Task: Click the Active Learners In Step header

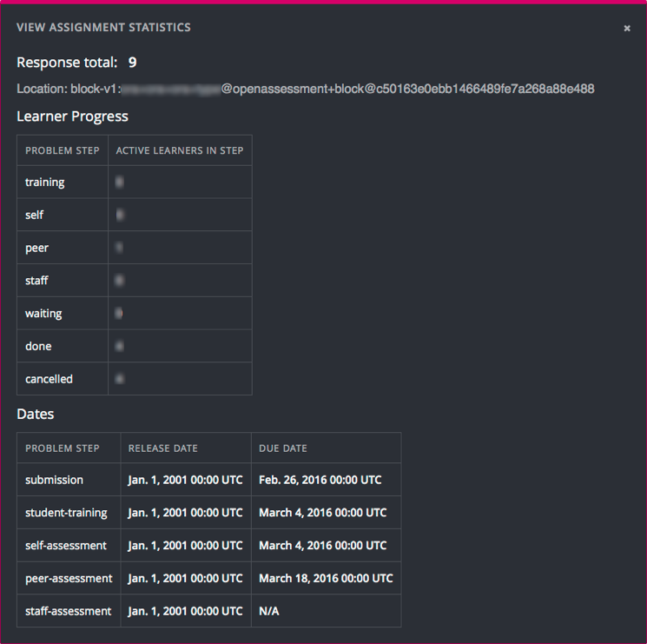Action: (x=180, y=150)
